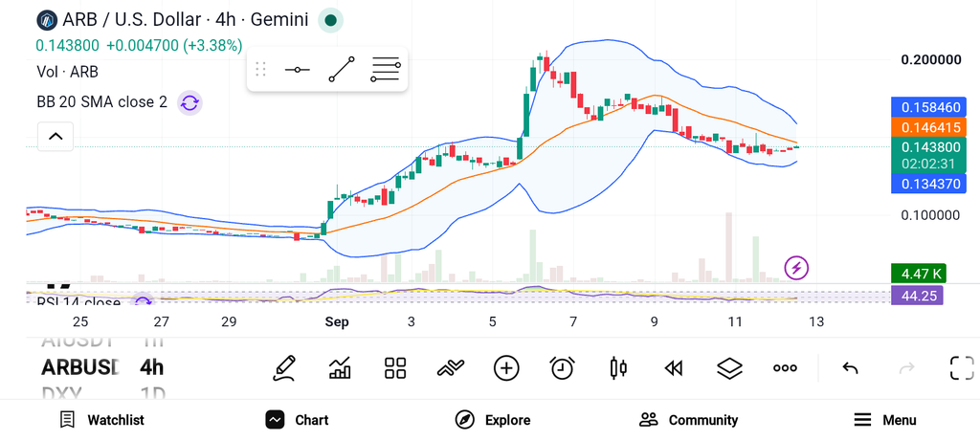Open the Community tab

(x=688, y=420)
